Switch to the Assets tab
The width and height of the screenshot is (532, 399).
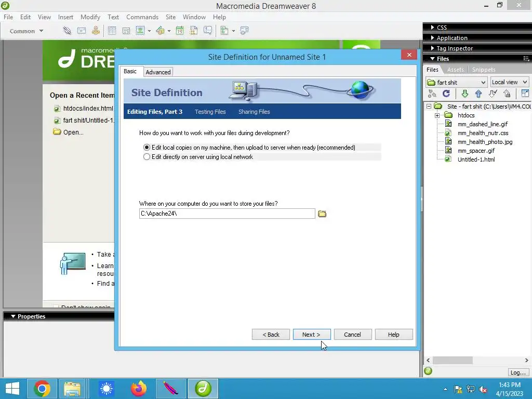(x=455, y=70)
